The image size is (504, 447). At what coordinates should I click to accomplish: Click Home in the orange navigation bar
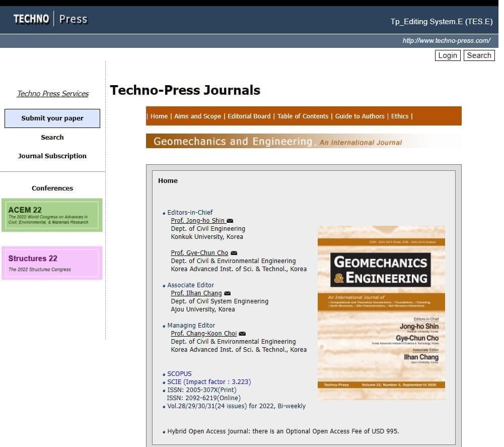click(159, 116)
